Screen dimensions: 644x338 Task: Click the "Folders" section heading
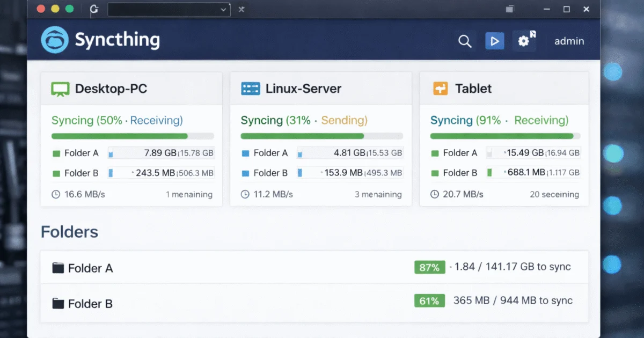click(x=69, y=232)
